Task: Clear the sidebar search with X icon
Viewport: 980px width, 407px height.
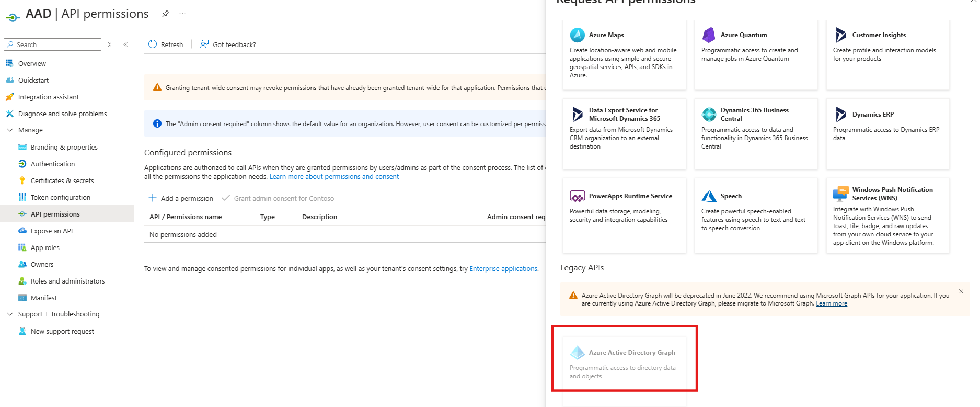Action: [110, 44]
